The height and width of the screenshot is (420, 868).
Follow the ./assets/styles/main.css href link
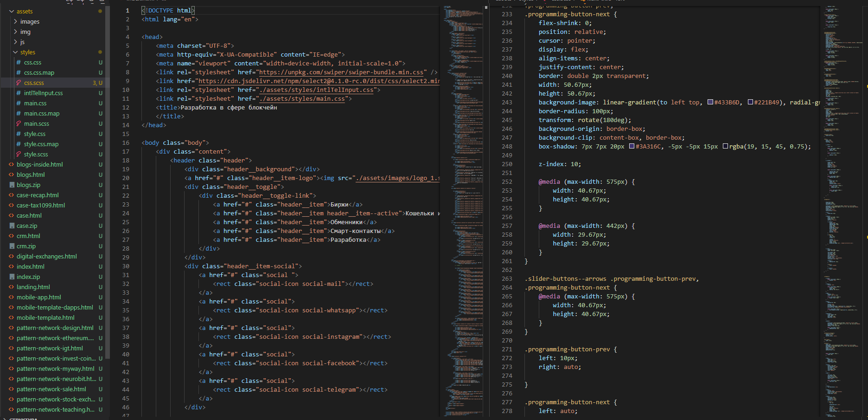pyautogui.click(x=302, y=99)
